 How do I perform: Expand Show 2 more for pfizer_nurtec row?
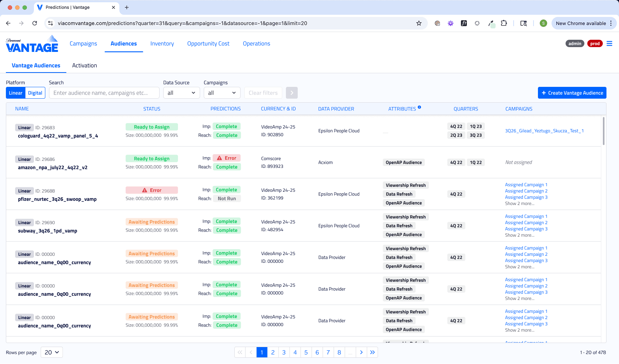pos(520,204)
